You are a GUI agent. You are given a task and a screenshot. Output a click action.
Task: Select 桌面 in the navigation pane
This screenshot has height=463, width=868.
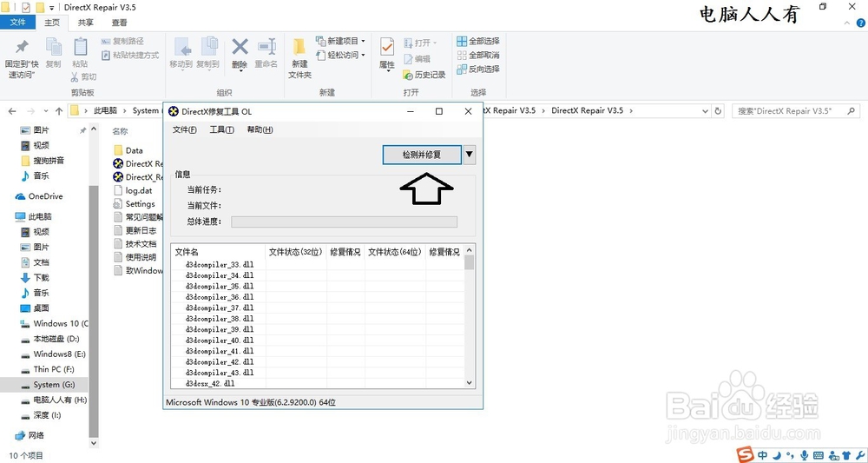[x=35, y=308]
